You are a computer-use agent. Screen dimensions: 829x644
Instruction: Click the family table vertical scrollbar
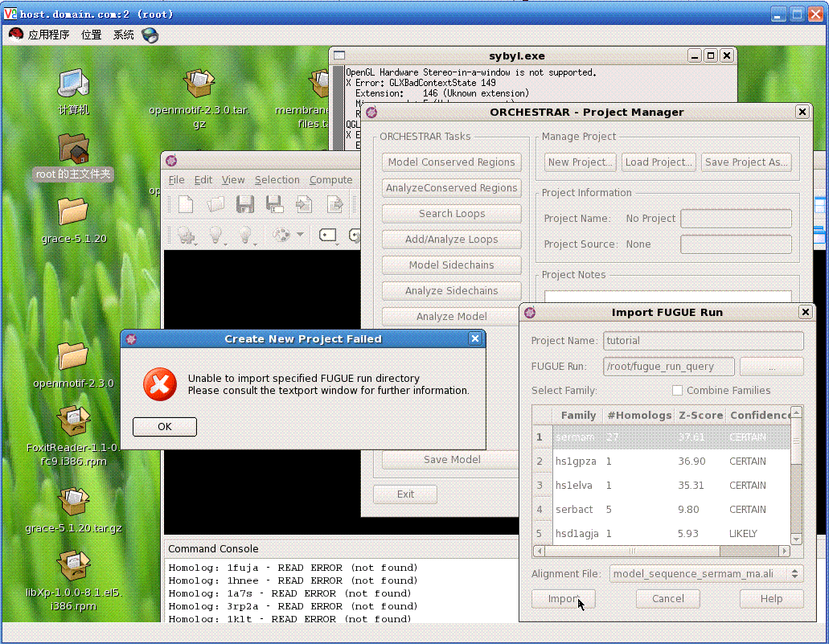[x=796, y=475]
